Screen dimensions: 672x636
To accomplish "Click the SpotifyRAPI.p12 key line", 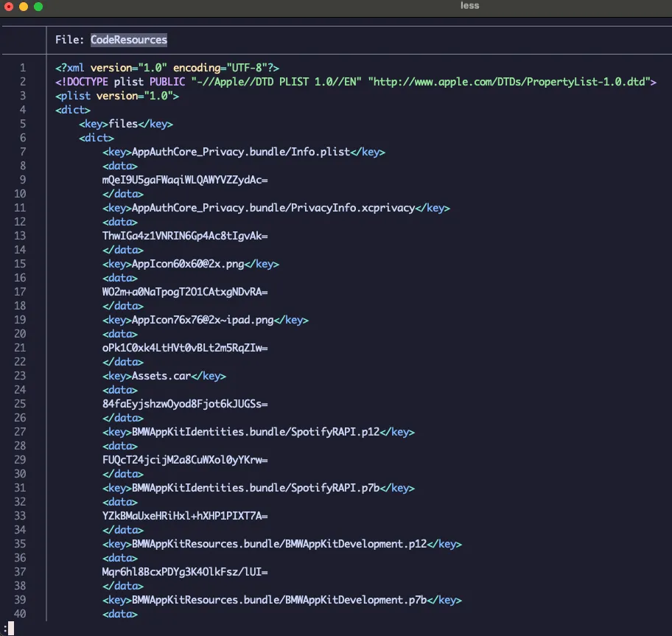I will click(259, 432).
